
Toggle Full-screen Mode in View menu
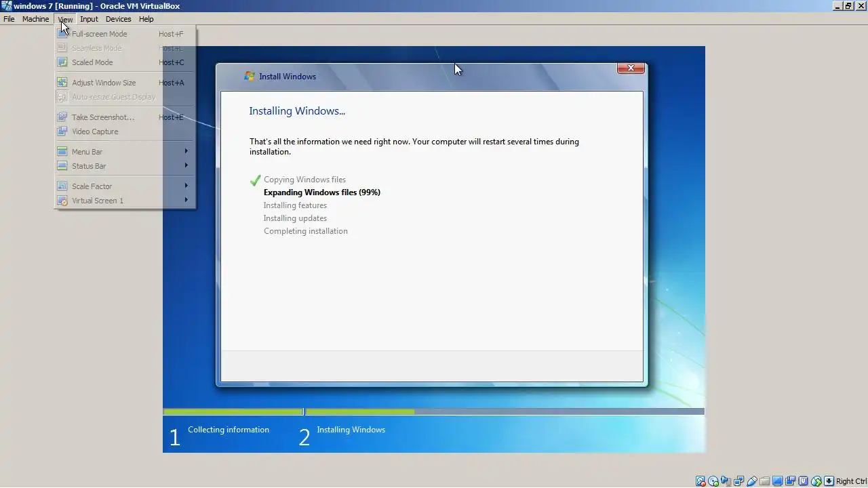point(125,34)
